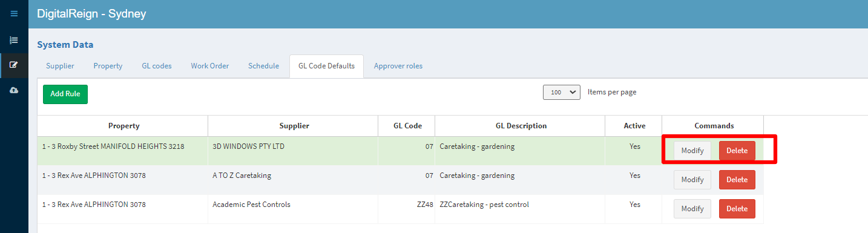Delete the Academic Pest Controls rule

point(737,209)
